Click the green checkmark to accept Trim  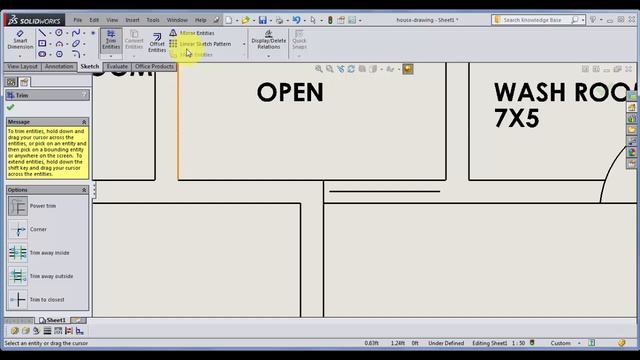point(11,107)
